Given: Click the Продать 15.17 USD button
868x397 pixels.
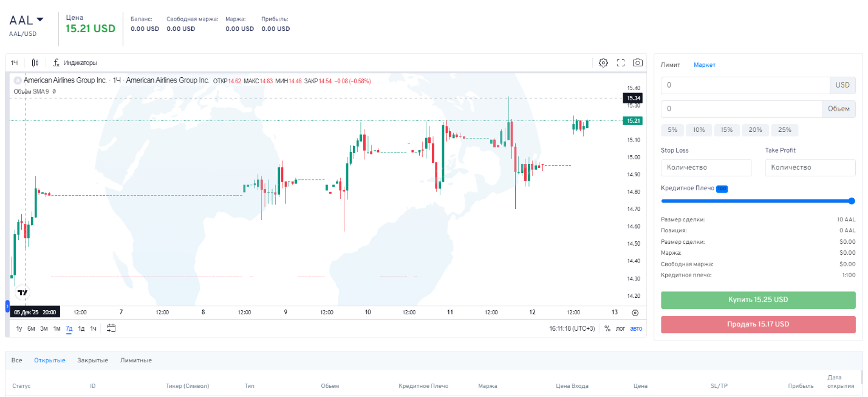Looking at the screenshot, I should tap(758, 324).
